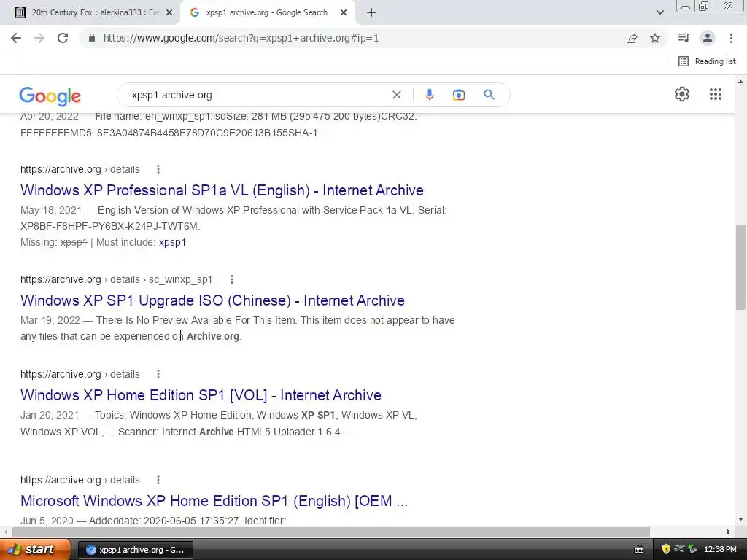
Task: Share this page using the share icon
Action: pyautogui.click(x=632, y=38)
